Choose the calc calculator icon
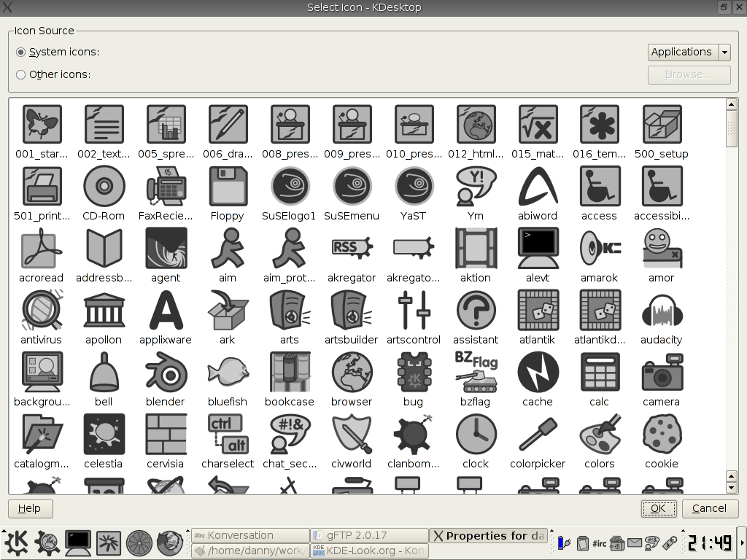This screenshot has width=747, height=560. [x=600, y=373]
